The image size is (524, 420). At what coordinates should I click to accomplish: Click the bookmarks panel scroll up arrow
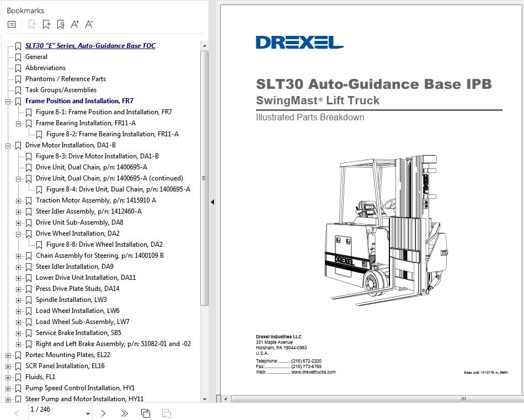[205, 45]
